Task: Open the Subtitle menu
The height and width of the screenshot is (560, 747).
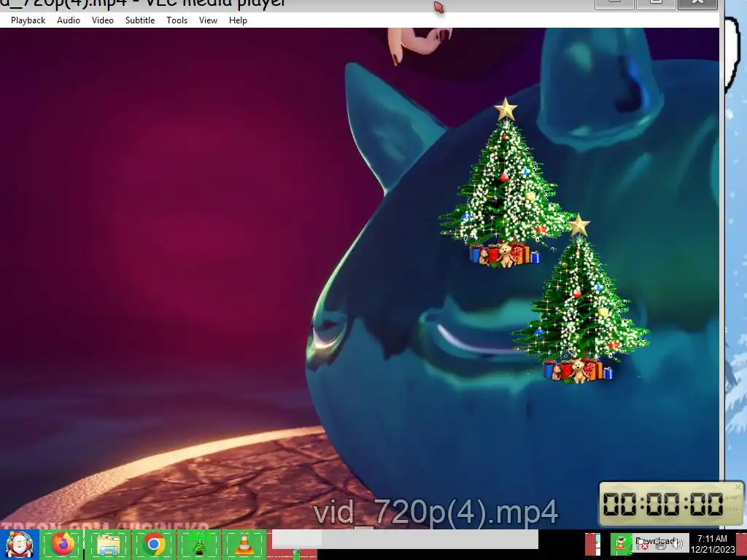Action: [139, 20]
